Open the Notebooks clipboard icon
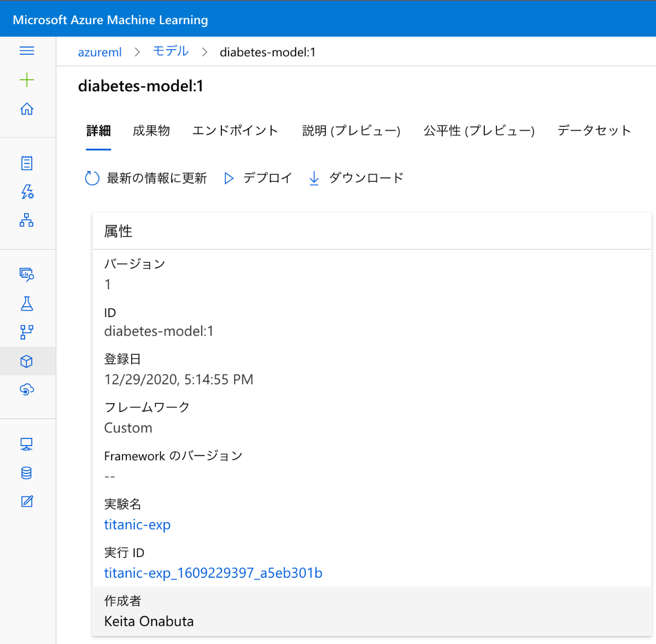This screenshot has width=656, height=644. [27, 163]
